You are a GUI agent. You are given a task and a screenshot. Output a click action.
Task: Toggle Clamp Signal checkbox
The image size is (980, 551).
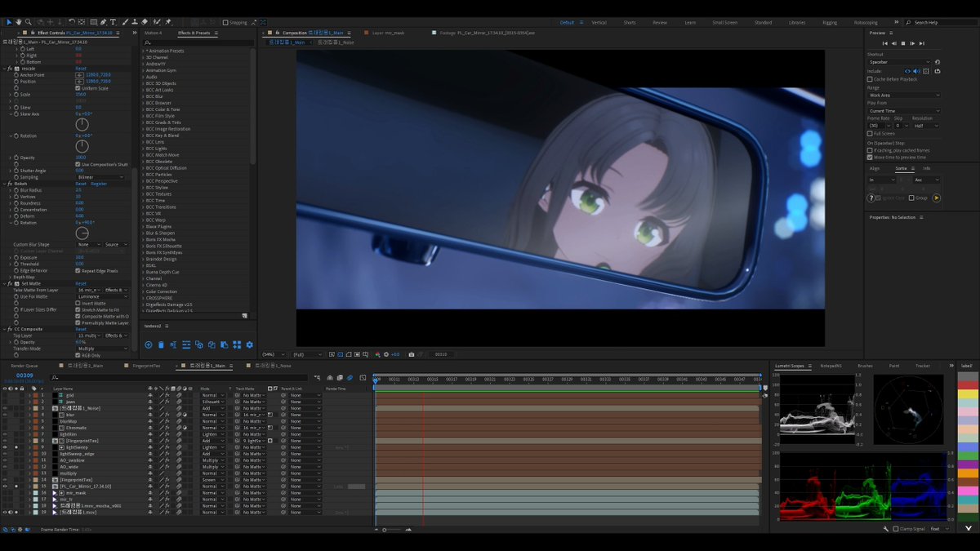coord(897,528)
